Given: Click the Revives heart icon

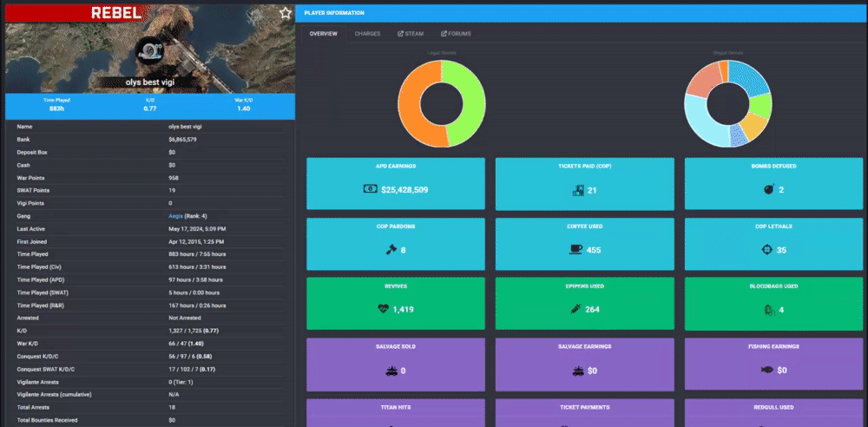Looking at the screenshot, I should [384, 309].
